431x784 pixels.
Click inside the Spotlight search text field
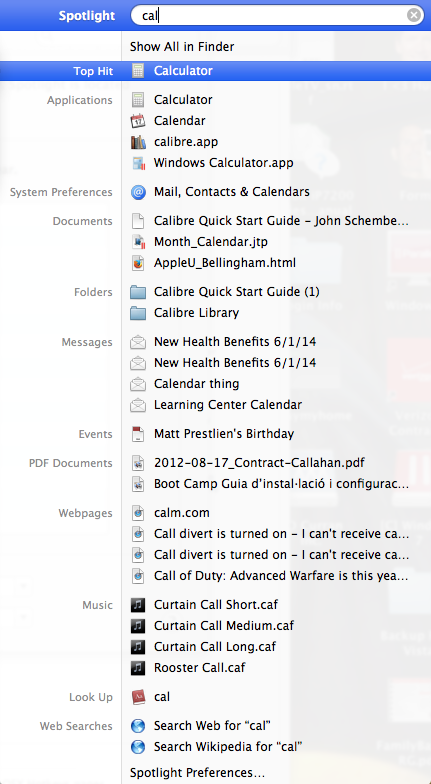point(270,16)
